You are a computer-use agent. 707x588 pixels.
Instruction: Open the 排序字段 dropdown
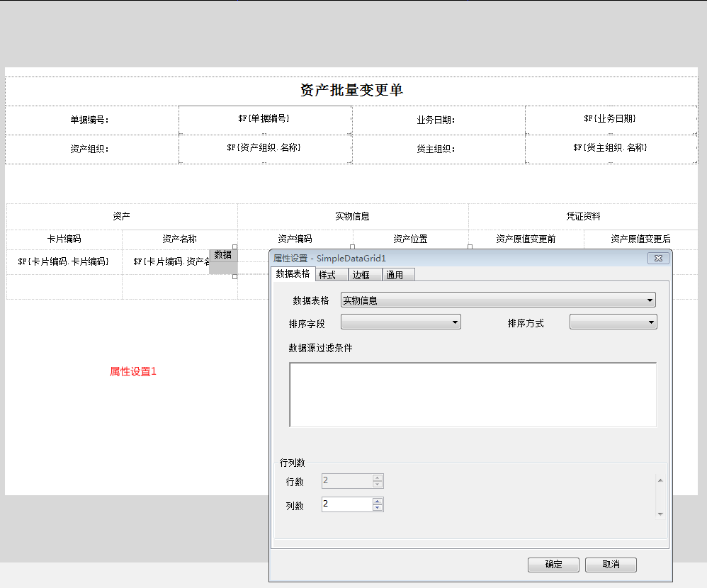[x=456, y=322]
